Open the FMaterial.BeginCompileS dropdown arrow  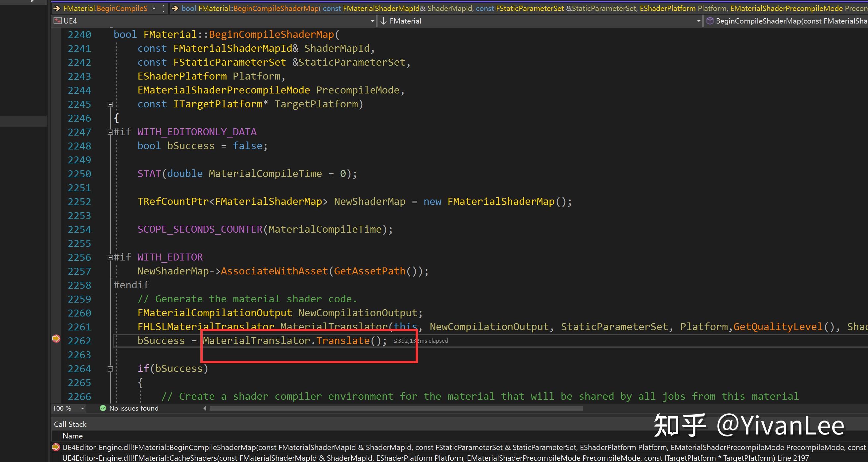[x=154, y=8]
